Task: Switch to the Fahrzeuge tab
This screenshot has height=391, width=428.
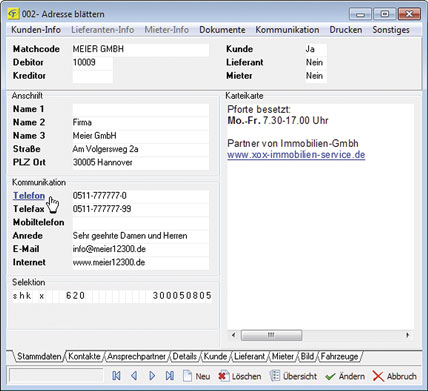Action: [x=339, y=356]
